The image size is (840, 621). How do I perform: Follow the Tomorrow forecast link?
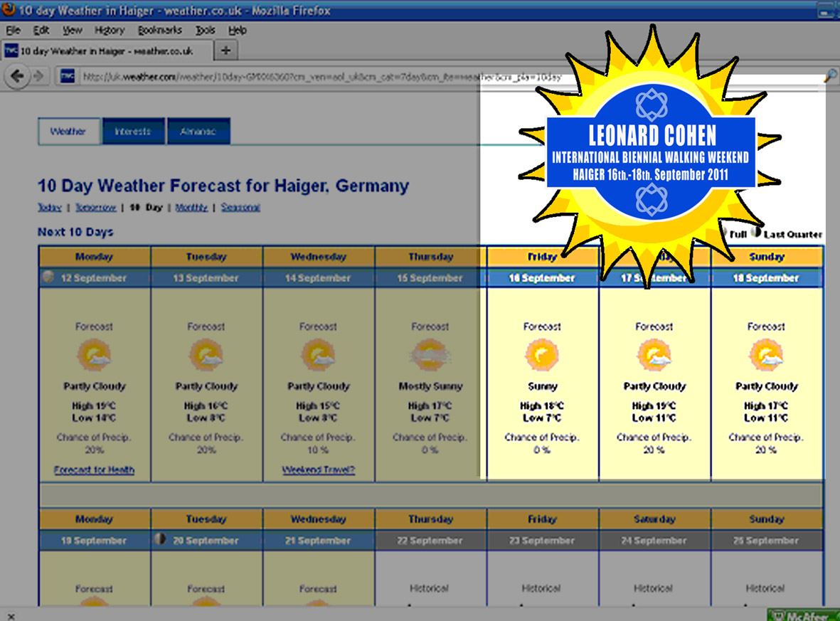tap(95, 208)
